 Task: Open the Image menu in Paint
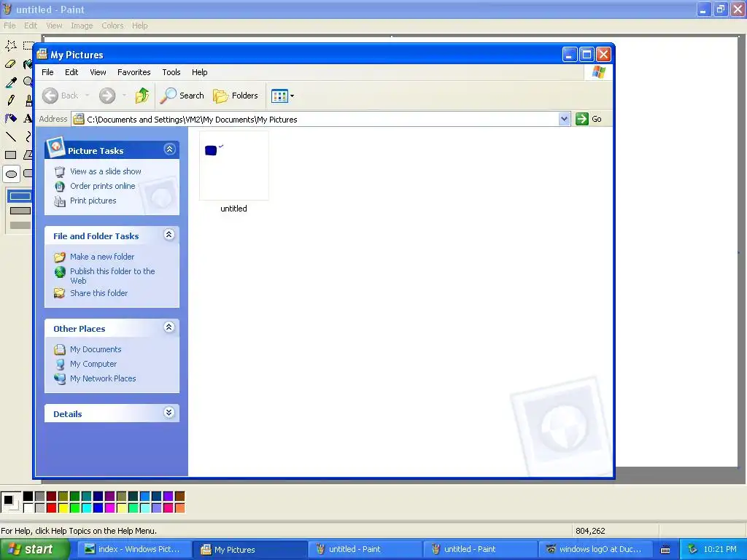coord(82,26)
